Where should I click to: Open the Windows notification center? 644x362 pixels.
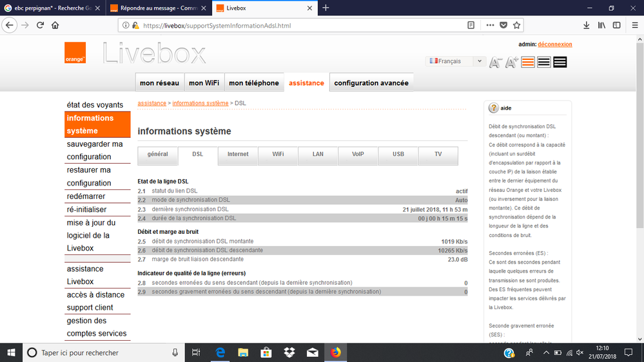click(629, 352)
